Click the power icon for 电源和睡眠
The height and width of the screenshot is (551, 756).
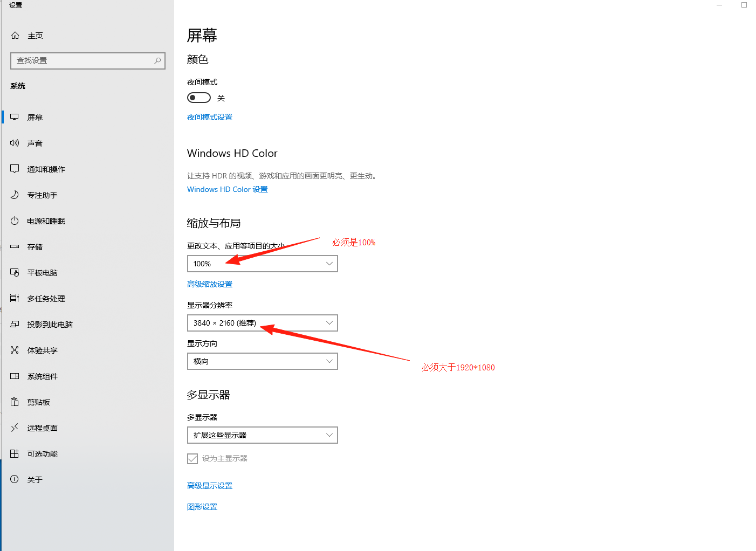[x=15, y=221]
